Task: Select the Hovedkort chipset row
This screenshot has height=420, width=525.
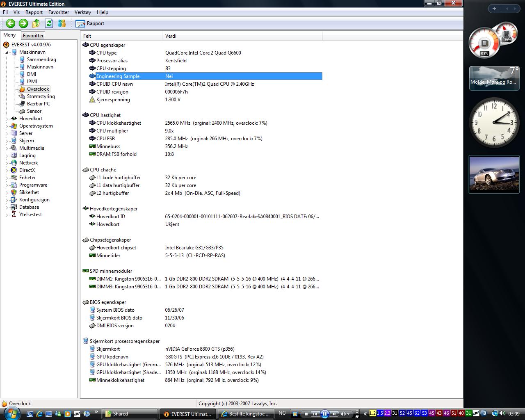Action: click(x=202, y=248)
